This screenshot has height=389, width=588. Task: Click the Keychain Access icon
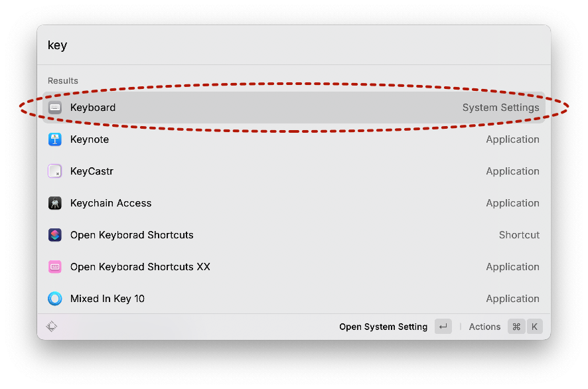pos(55,203)
